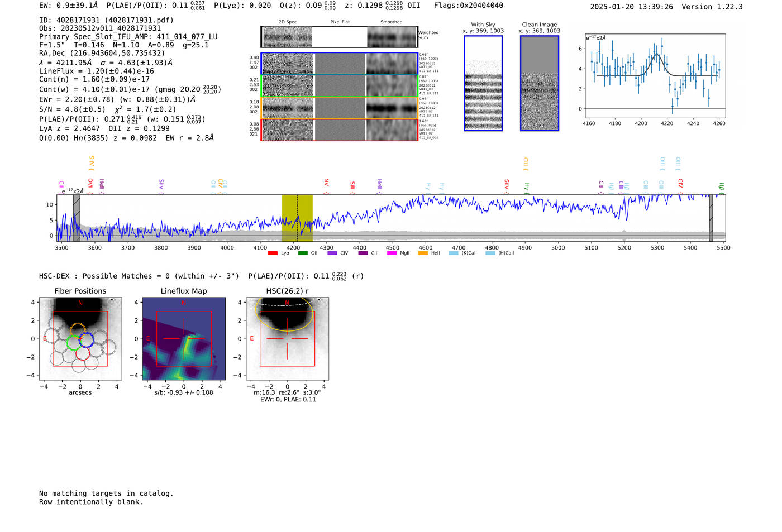The width and height of the screenshot is (782, 532).
Task: Click the red Lyα legend swatch
Action: 273,253
